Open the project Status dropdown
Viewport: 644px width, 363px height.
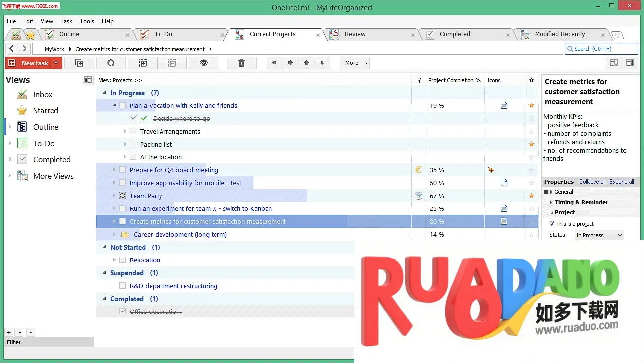point(599,235)
